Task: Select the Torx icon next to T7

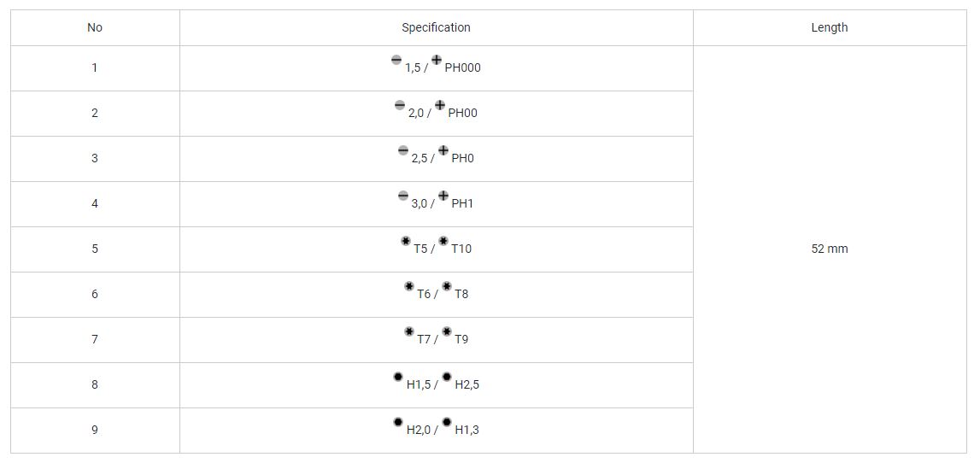Action: coord(408,331)
